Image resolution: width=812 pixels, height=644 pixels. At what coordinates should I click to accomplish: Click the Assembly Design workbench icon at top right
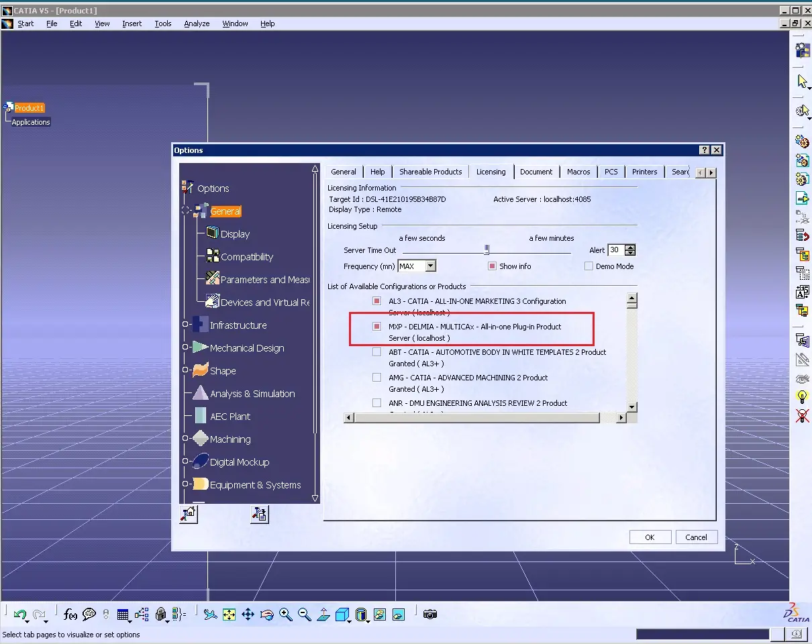pos(802,50)
